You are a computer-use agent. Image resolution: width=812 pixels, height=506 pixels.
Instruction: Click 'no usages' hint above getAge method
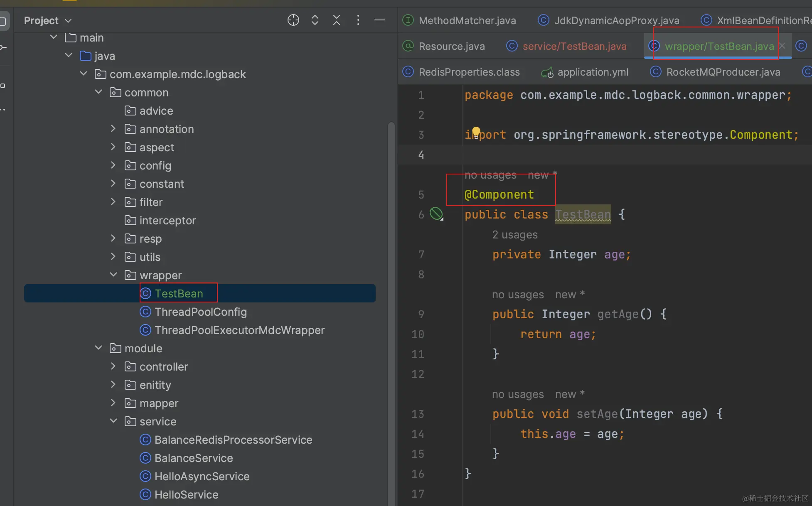pos(517,295)
